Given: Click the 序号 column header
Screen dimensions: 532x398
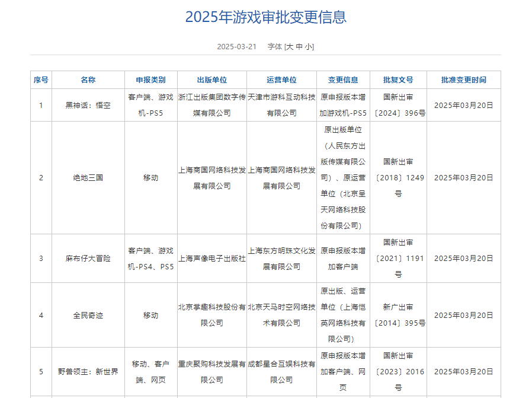Looking at the screenshot, I should coord(41,80).
